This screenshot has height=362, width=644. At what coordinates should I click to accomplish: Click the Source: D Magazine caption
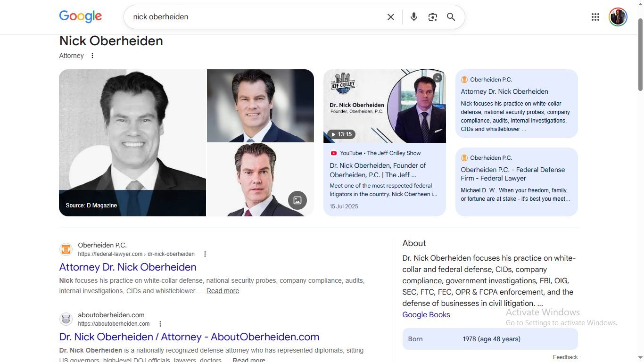point(91,206)
